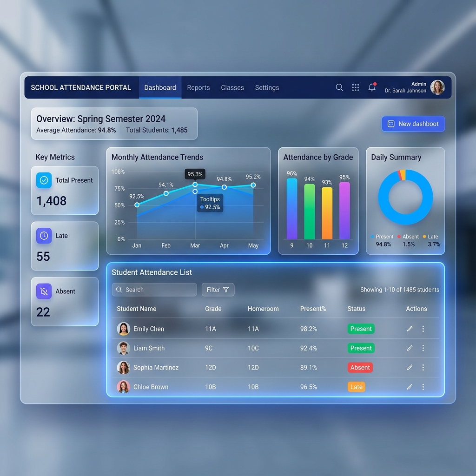The height and width of the screenshot is (476, 476).
Task: Click the Mar 95.3% data point
Action: 195,185
